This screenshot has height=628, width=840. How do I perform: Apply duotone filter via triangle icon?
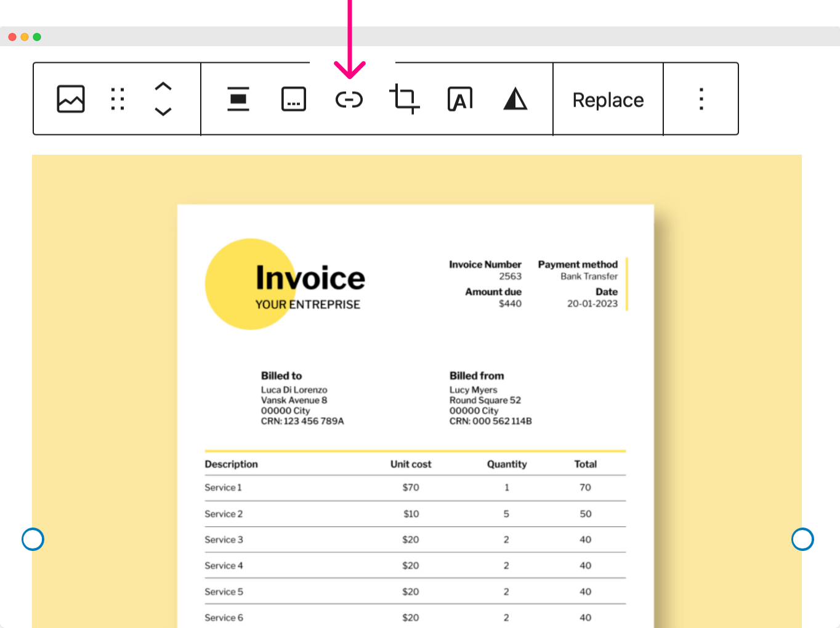pyautogui.click(x=515, y=99)
